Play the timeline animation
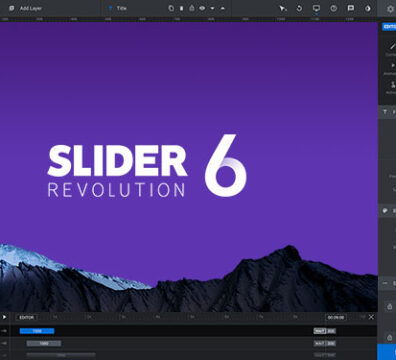Screen dimensions: 396x360 point(4,317)
